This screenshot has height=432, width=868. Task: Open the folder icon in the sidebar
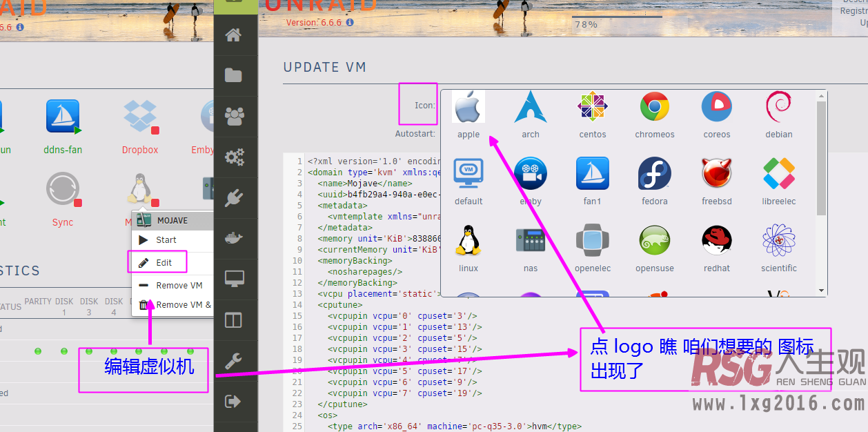tap(234, 75)
